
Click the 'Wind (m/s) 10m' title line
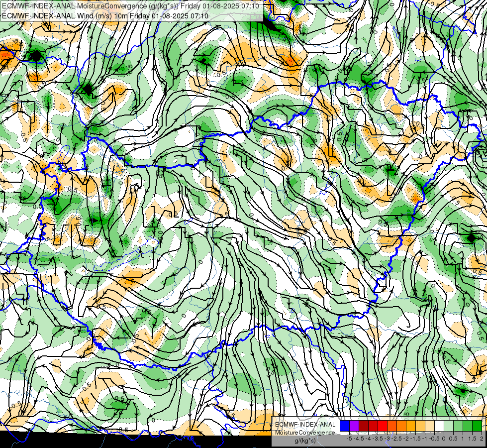pyautogui.click(x=105, y=16)
